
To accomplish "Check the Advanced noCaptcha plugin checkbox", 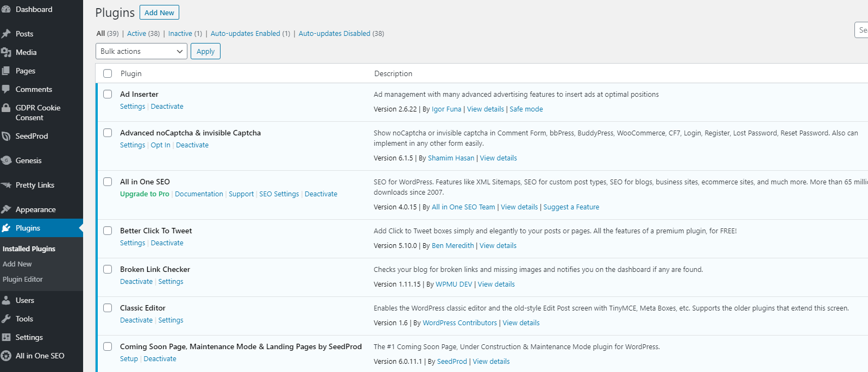I will coord(108,133).
